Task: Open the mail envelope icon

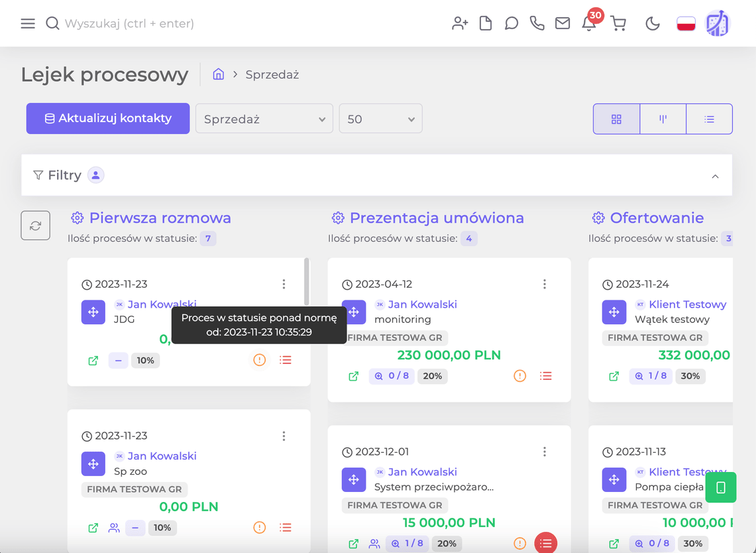Action: tap(562, 23)
